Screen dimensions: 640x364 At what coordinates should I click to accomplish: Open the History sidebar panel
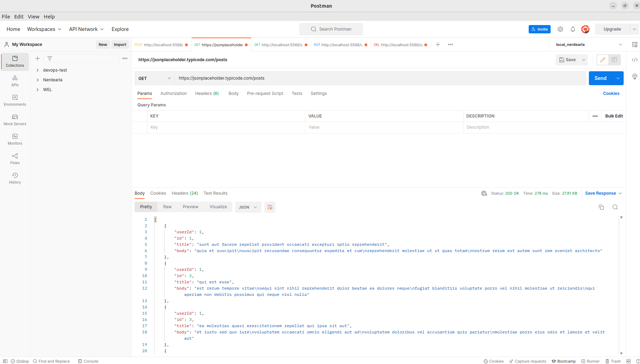(x=15, y=178)
